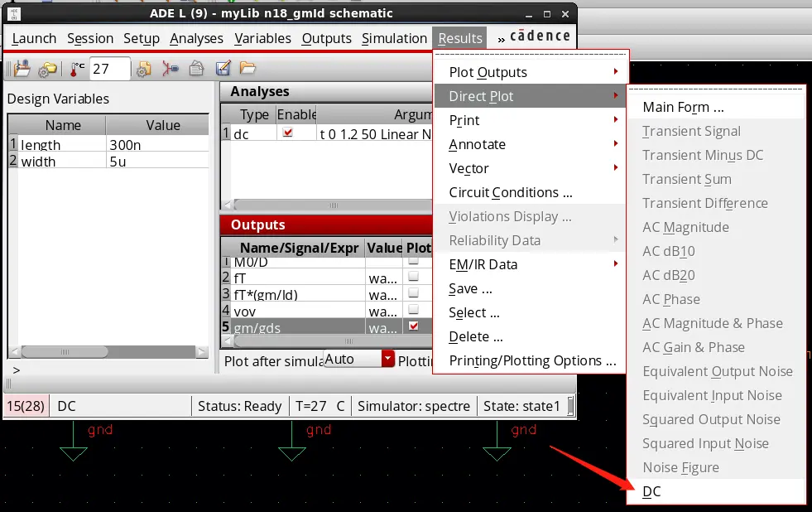The image size is (812, 512).
Task: Click the load state folder icon
Action: (247, 68)
